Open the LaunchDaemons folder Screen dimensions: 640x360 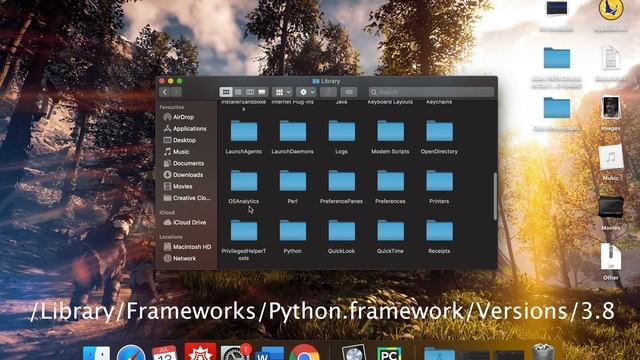293,131
